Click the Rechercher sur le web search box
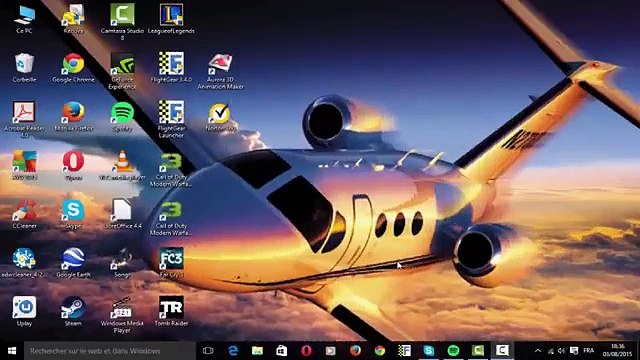Viewport: 640px width, 360px height. (x=109, y=351)
